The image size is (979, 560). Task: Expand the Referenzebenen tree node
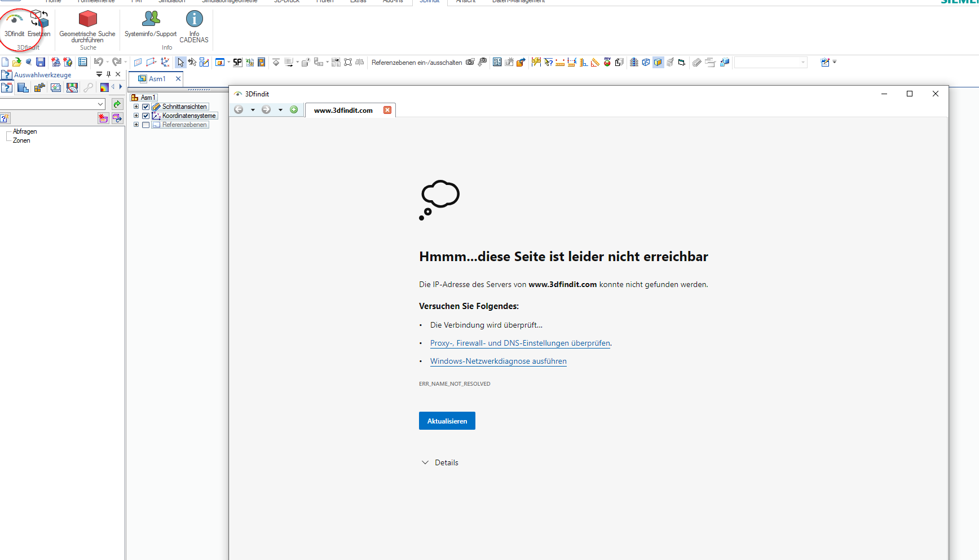(136, 125)
